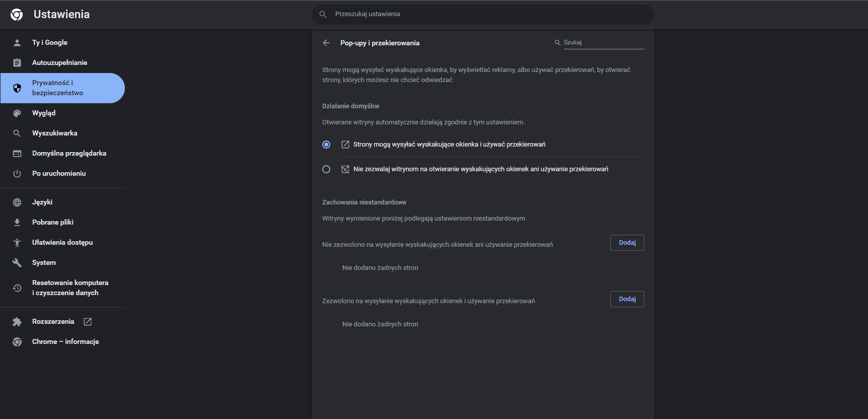Focus the Przeszukaj ustawienia search field
Image resolution: width=868 pixels, height=419 pixels.
483,14
